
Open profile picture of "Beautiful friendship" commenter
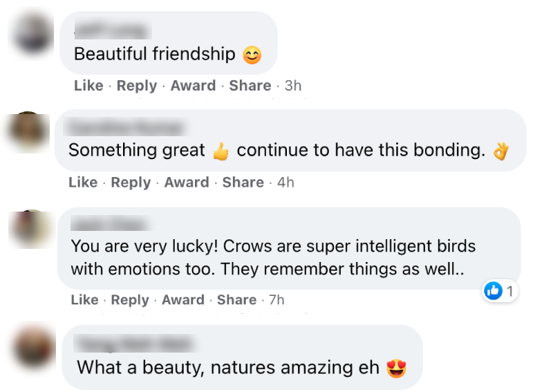tap(33, 32)
